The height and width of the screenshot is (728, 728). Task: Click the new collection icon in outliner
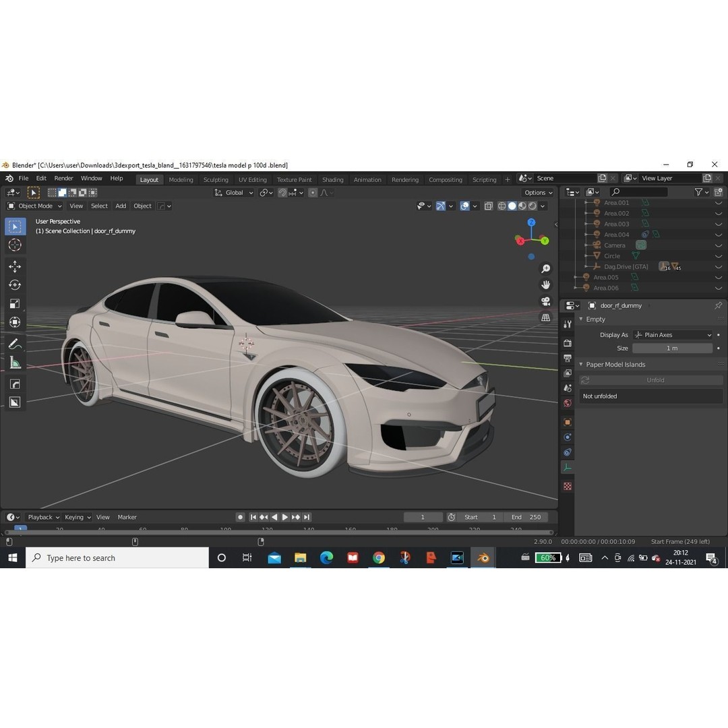[x=718, y=191]
